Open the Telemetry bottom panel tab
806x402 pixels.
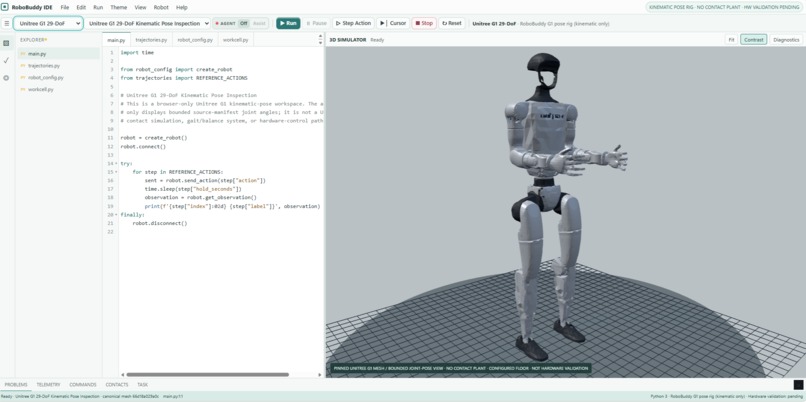click(x=48, y=385)
